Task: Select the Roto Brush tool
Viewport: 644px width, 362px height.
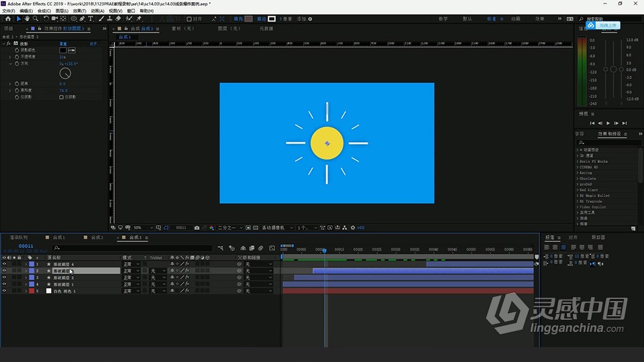Action: point(129,19)
